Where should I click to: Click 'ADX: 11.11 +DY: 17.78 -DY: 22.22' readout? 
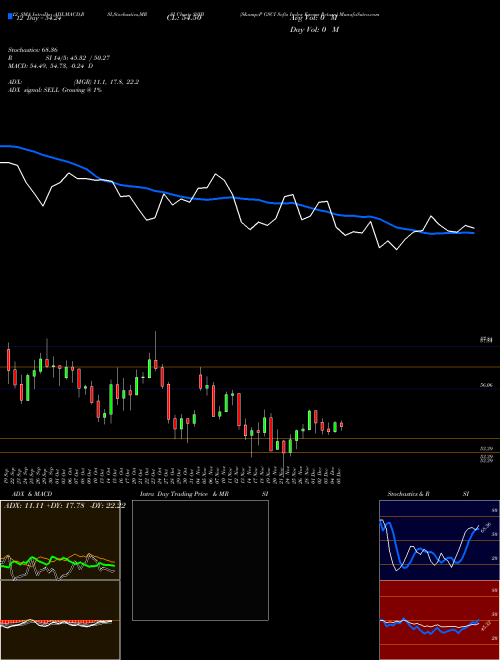coord(64,506)
